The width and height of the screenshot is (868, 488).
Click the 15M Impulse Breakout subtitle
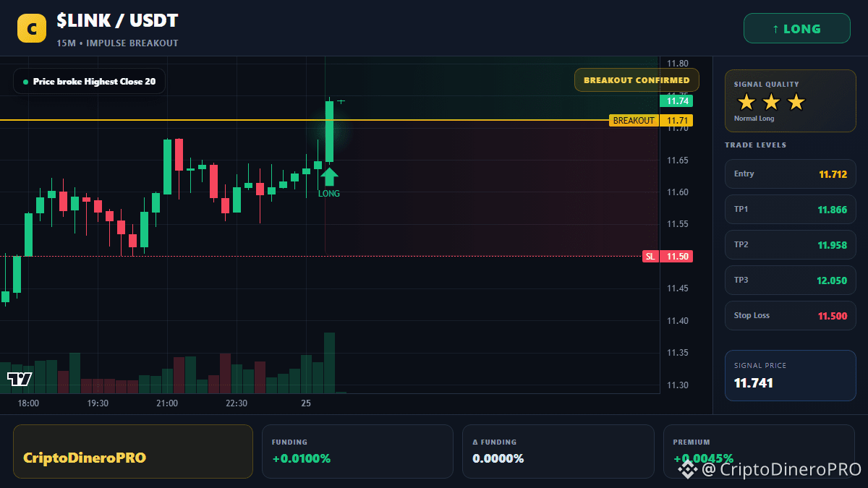point(117,43)
